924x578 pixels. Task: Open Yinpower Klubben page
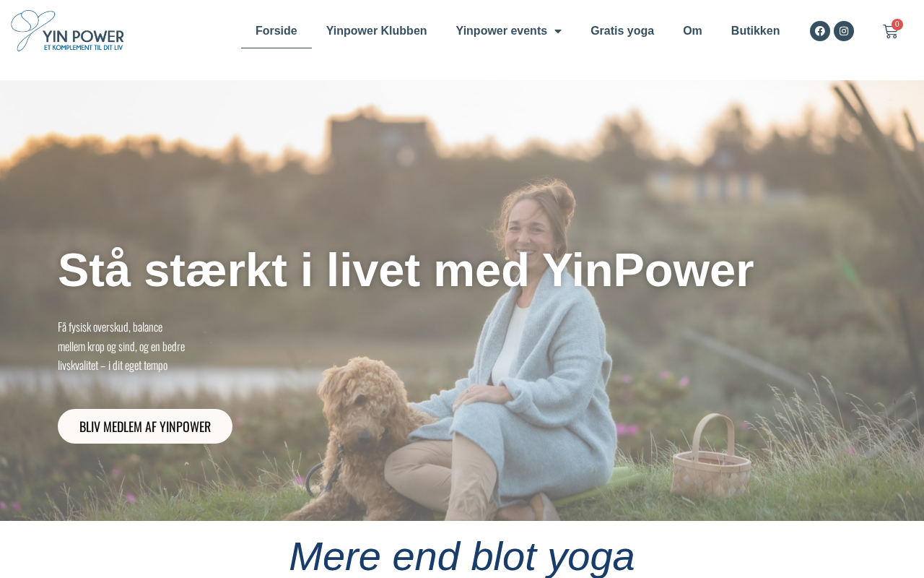pyautogui.click(x=377, y=31)
